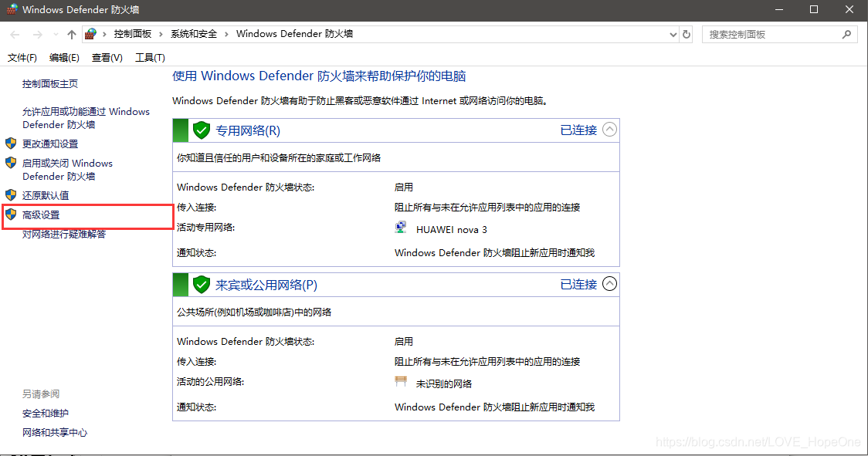Viewport: 868px width, 456px height.
Task: Open the recent locations dropdown arrow
Action: click(56, 34)
